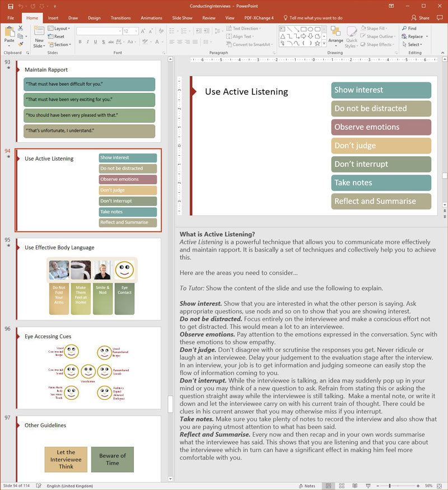448x490 pixels.
Task: Switch to Normal view icon
Action: (328, 486)
